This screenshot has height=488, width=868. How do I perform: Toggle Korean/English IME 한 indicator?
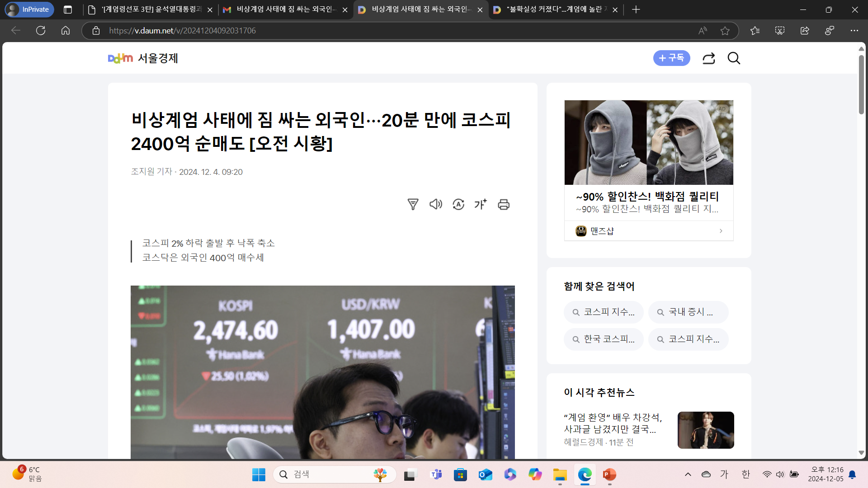pos(745,474)
